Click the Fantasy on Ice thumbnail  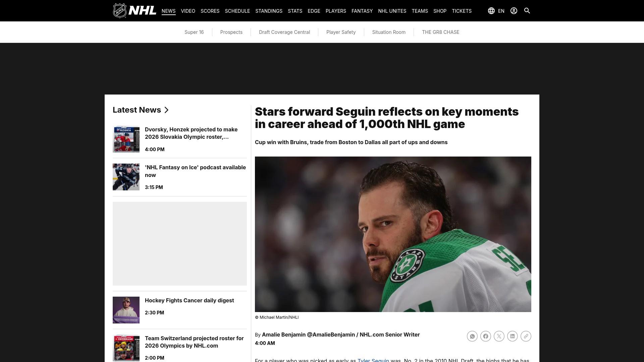coord(126,177)
